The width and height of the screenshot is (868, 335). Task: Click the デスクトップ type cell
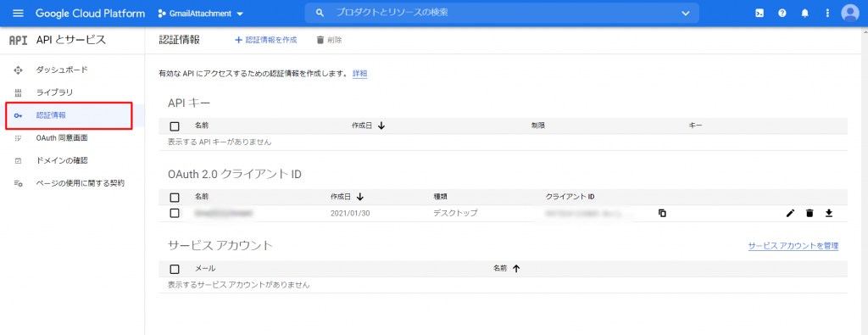(x=455, y=213)
